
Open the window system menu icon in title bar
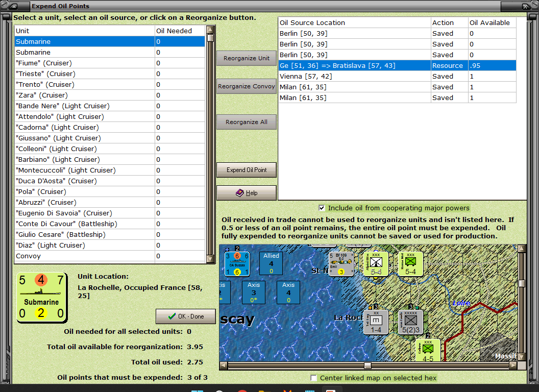coord(12,6)
